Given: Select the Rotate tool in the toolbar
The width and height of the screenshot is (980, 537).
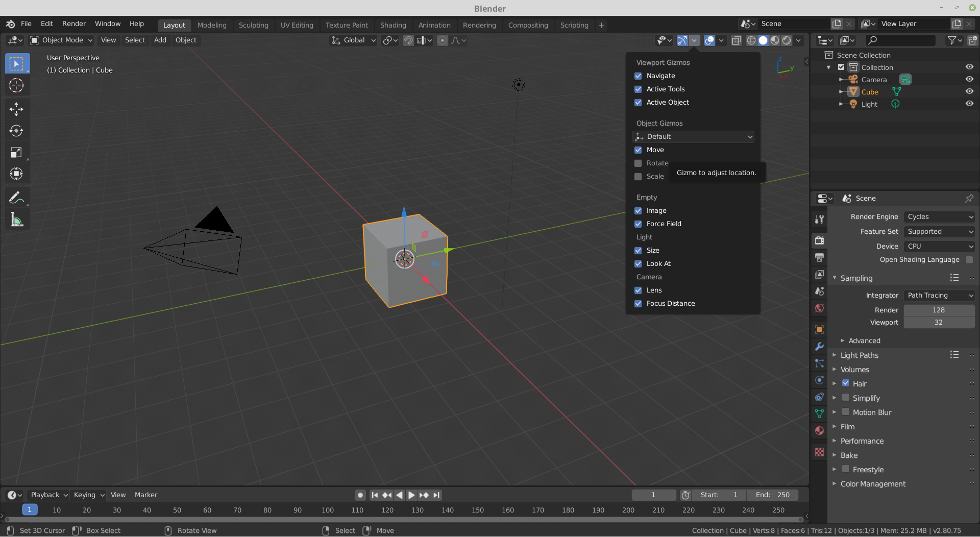Looking at the screenshot, I should click(x=16, y=131).
